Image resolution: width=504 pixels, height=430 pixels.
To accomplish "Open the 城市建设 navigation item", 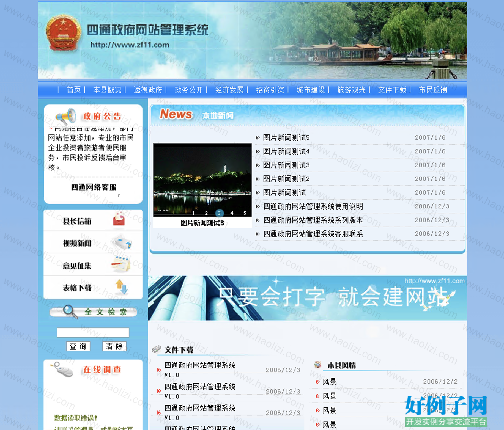I will click(311, 90).
